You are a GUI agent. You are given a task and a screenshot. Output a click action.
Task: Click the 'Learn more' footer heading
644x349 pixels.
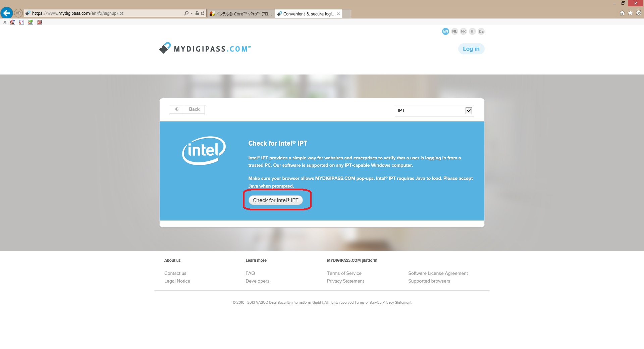click(x=256, y=260)
